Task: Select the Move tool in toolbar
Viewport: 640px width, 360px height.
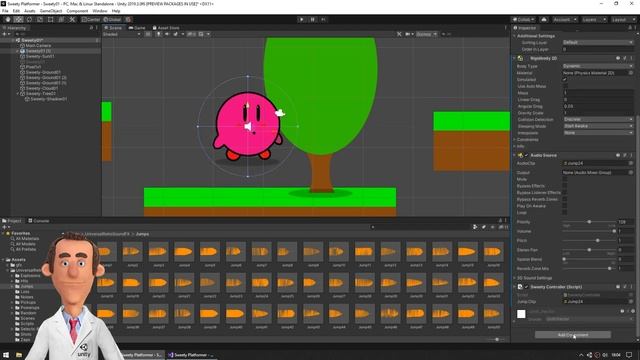Action: point(18,19)
